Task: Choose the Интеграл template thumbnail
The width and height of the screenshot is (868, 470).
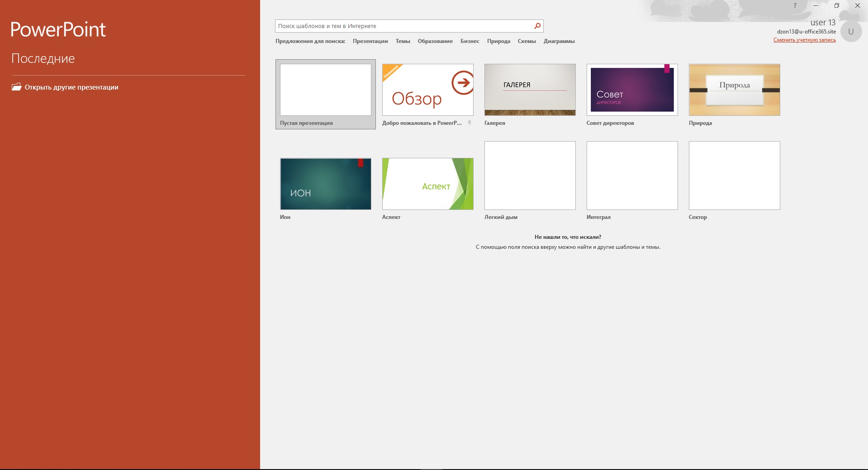Action: click(632, 176)
